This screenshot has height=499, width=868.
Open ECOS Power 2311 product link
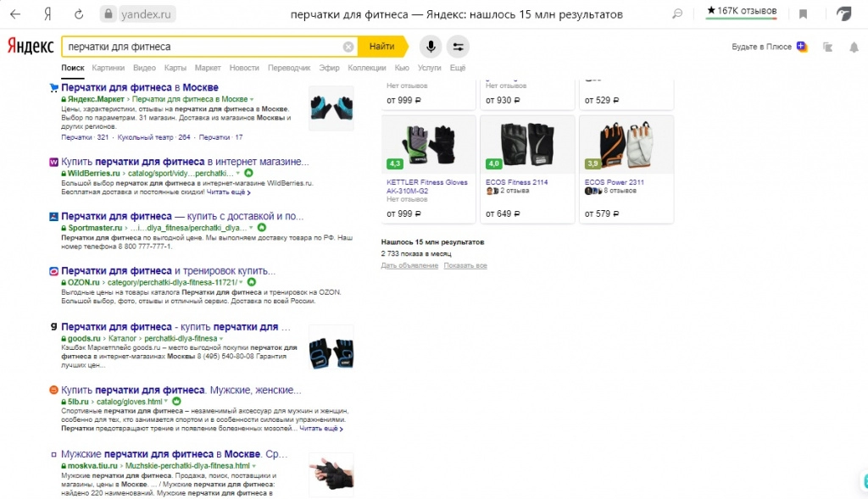614,182
